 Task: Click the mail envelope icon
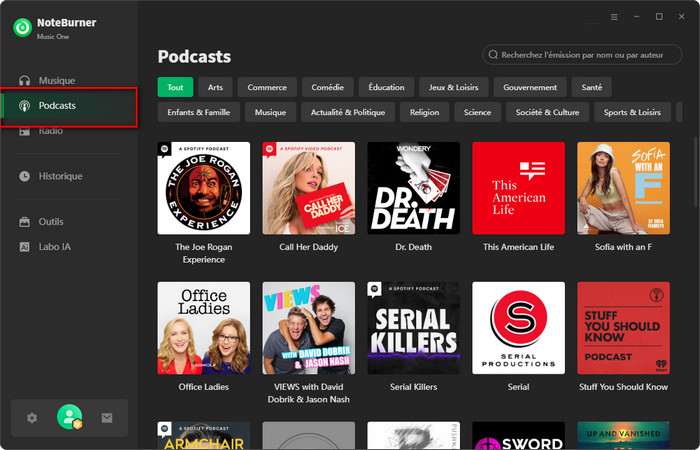[107, 418]
